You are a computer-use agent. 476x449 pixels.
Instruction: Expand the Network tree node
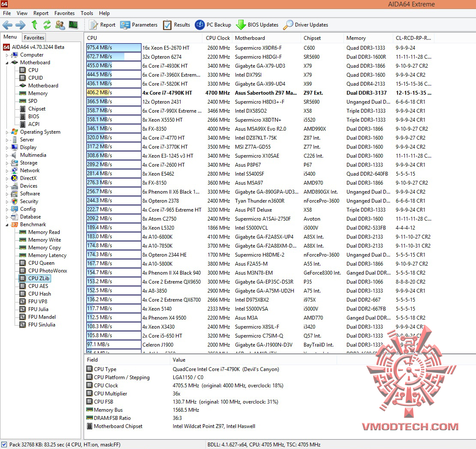click(x=7, y=171)
